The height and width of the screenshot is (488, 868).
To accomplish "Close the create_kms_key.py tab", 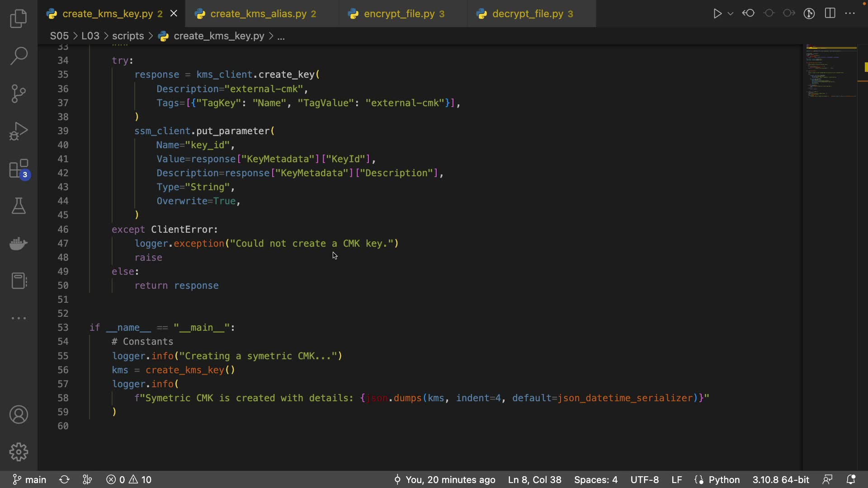I will pos(174,14).
